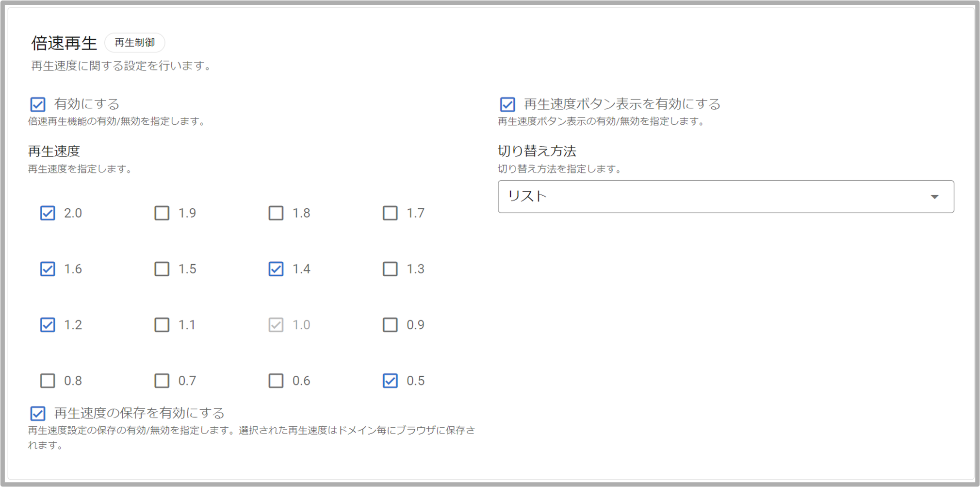Check the 1.1 speed checkbox
Image resolution: width=980 pixels, height=487 pixels.
click(162, 325)
